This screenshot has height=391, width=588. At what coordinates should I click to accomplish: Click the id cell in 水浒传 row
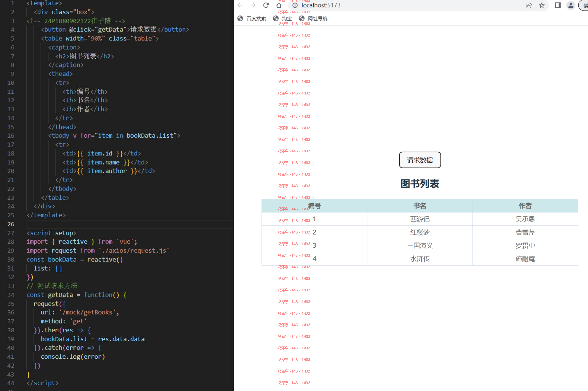point(314,259)
